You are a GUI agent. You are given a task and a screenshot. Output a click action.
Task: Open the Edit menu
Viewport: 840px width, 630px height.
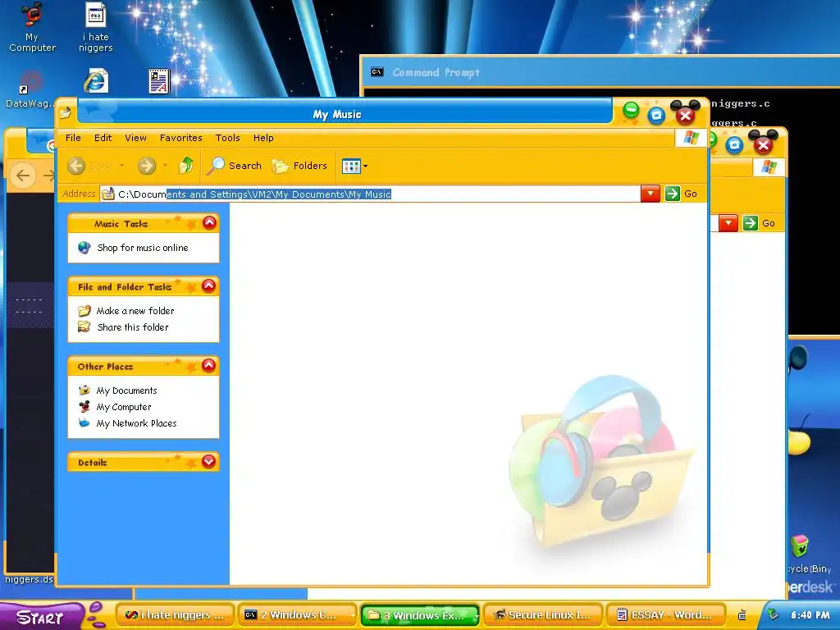pos(103,138)
